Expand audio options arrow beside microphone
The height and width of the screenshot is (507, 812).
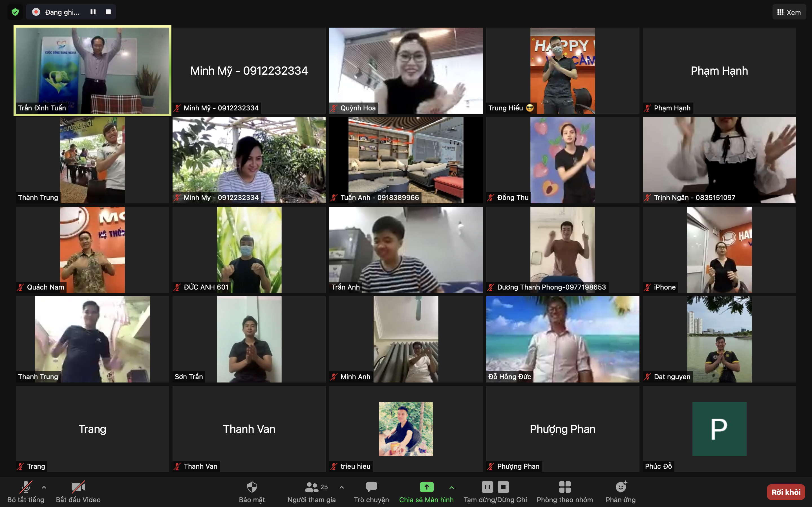44,487
